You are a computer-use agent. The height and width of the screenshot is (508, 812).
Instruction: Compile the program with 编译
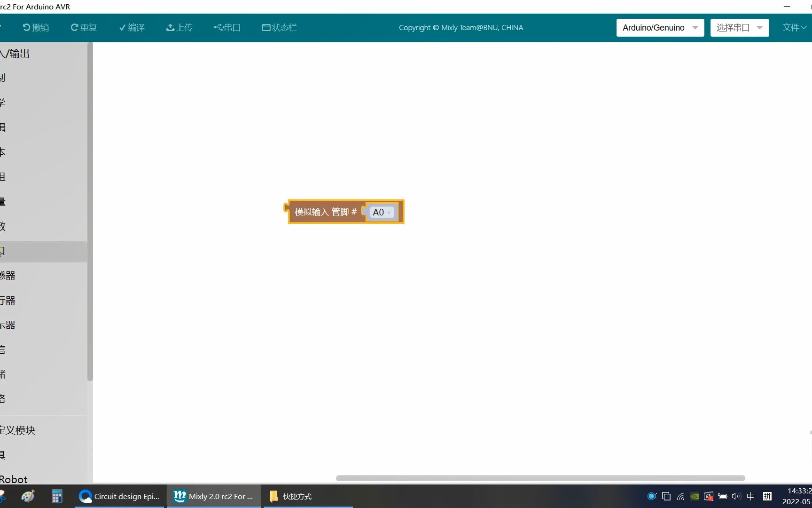click(x=132, y=28)
